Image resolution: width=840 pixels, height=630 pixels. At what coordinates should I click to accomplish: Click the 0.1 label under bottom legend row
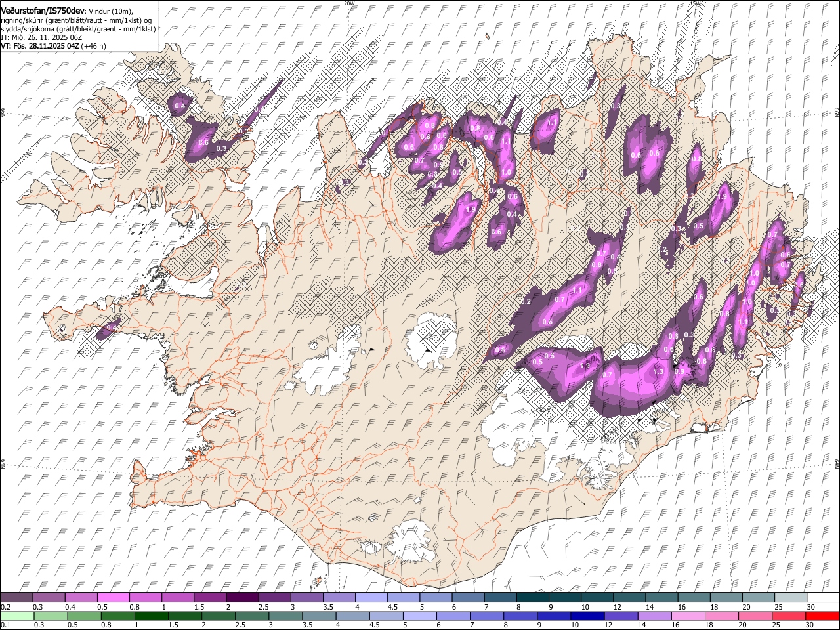tap(5, 625)
